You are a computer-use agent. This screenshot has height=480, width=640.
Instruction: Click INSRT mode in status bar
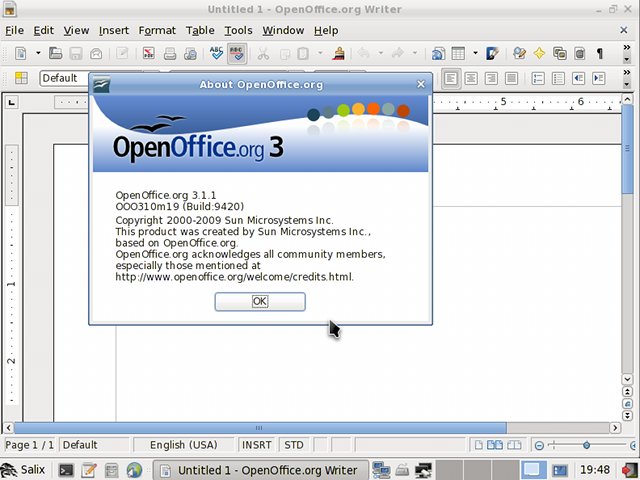pos(257,445)
